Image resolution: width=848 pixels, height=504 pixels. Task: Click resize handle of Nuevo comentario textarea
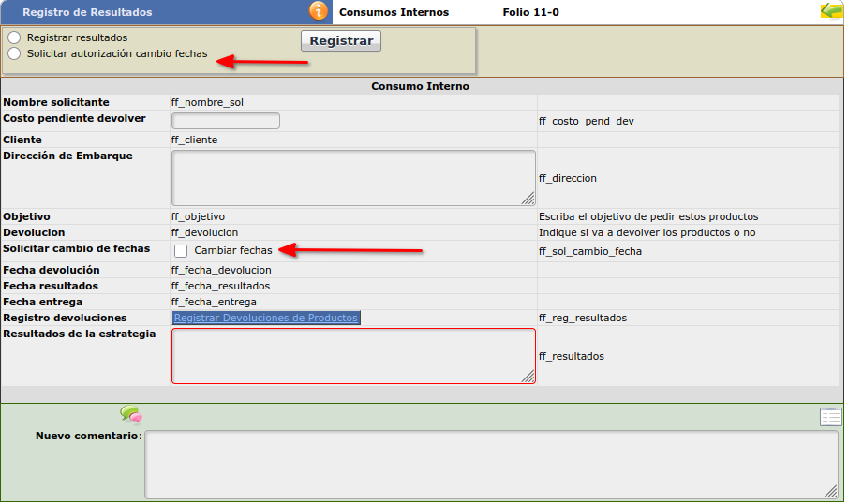(830, 492)
